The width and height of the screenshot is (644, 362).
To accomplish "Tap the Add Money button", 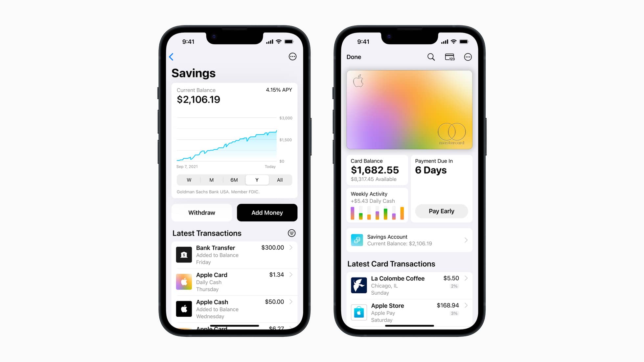I will click(x=267, y=213).
